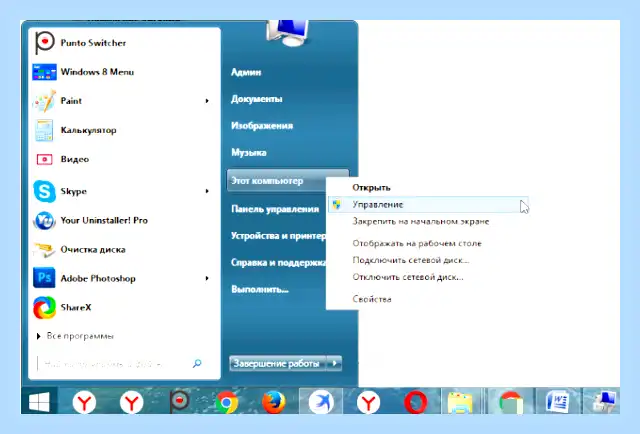The width and height of the screenshot is (640, 434).
Task: Open Your Uninstaller! Pro icon
Action: click(44, 220)
